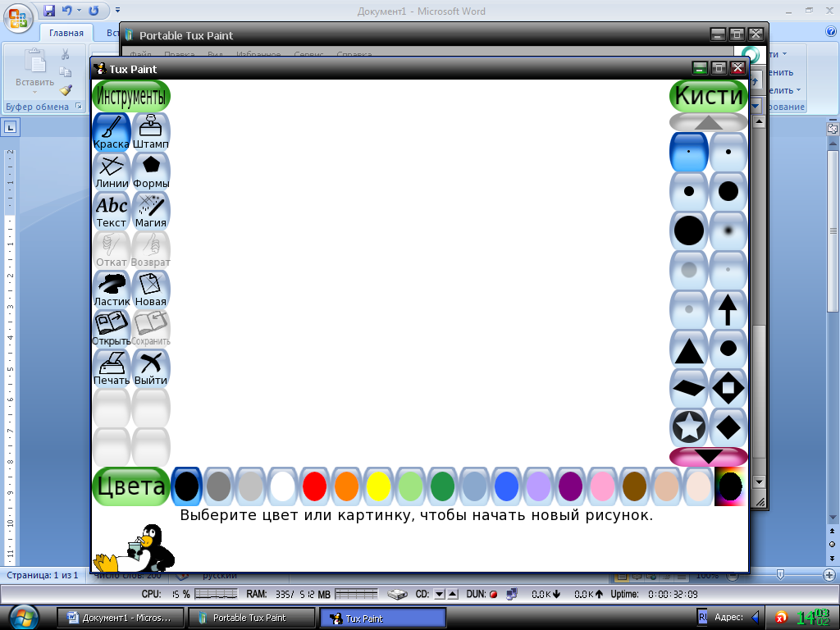Screen dimensions: 840x630
Task: Choose the Формы shapes tool
Action: (151, 171)
